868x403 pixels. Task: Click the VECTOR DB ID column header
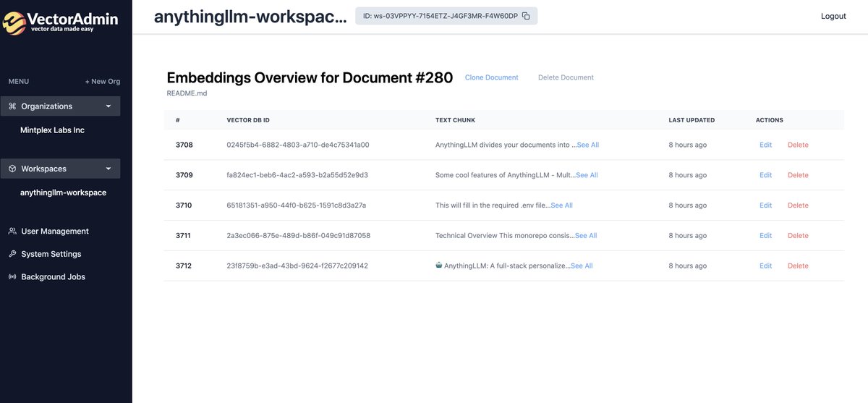point(248,120)
